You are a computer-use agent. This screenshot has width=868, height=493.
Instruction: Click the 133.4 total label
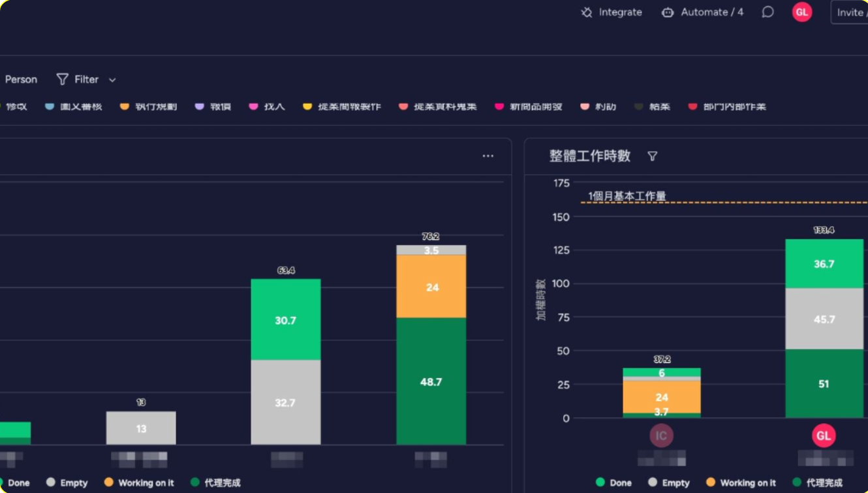pos(824,230)
